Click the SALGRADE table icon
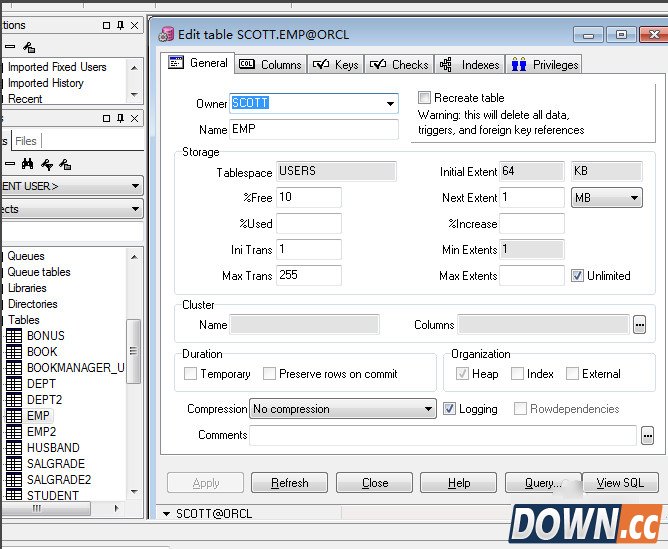The height and width of the screenshot is (549, 668). [x=14, y=464]
